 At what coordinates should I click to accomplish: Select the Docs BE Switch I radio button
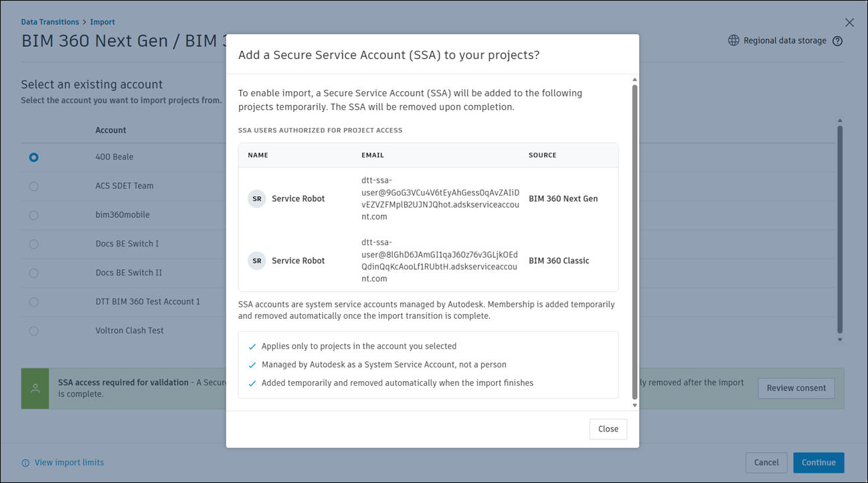pyautogui.click(x=33, y=244)
